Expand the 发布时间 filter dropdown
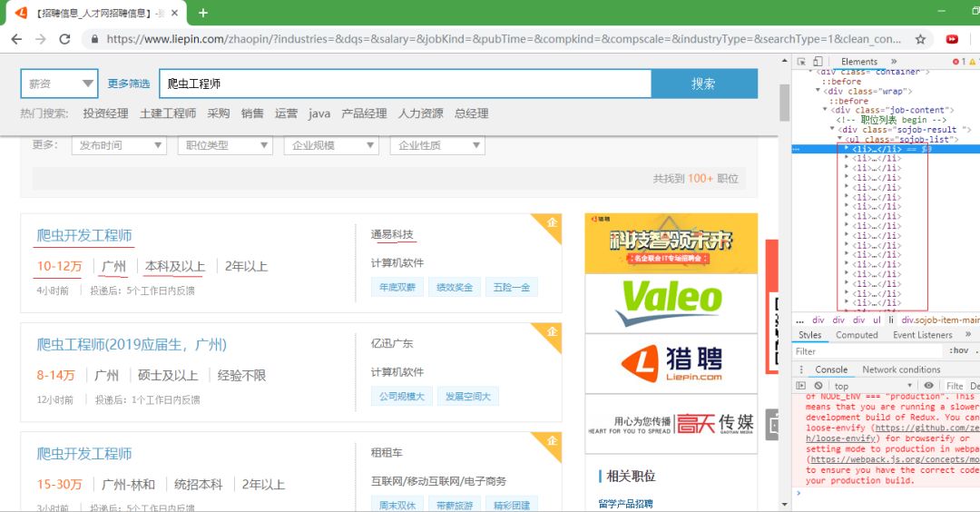Screen dimensions: 980x512 coord(119,145)
